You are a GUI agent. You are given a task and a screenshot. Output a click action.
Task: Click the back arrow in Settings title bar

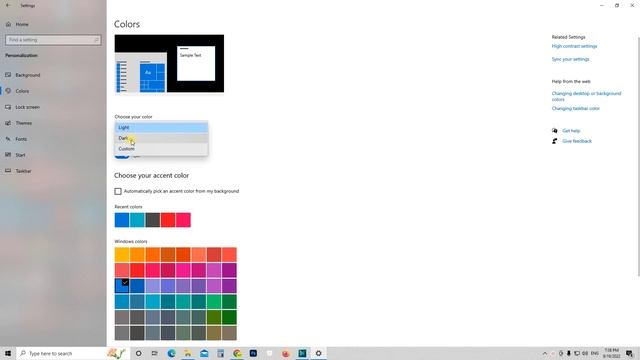pyautogui.click(x=8, y=6)
